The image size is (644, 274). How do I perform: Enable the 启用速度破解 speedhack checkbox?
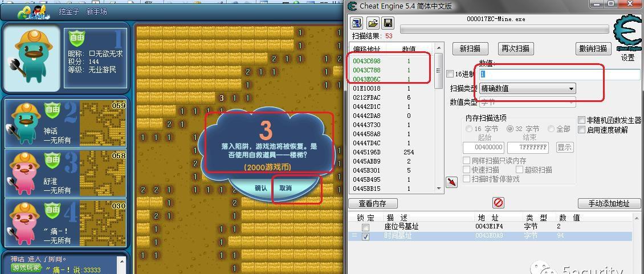point(581,130)
